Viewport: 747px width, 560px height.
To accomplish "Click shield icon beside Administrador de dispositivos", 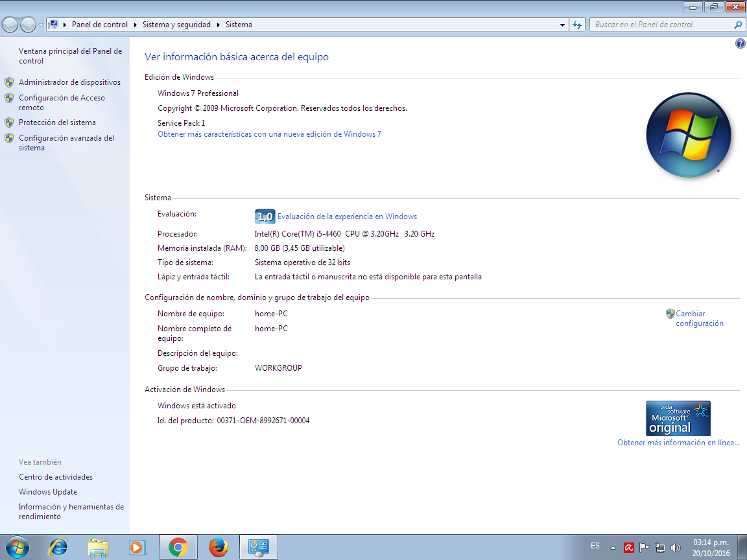I will [9, 82].
